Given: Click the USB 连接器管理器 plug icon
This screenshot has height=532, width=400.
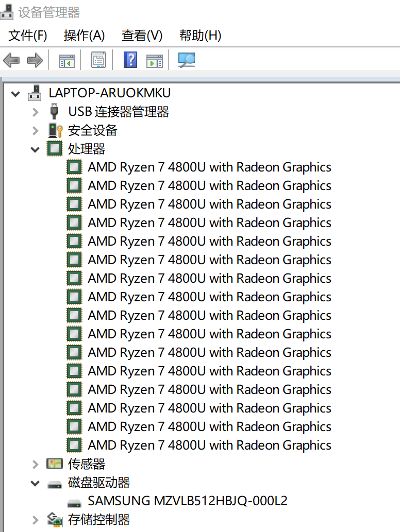Looking at the screenshot, I should (x=54, y=111).
